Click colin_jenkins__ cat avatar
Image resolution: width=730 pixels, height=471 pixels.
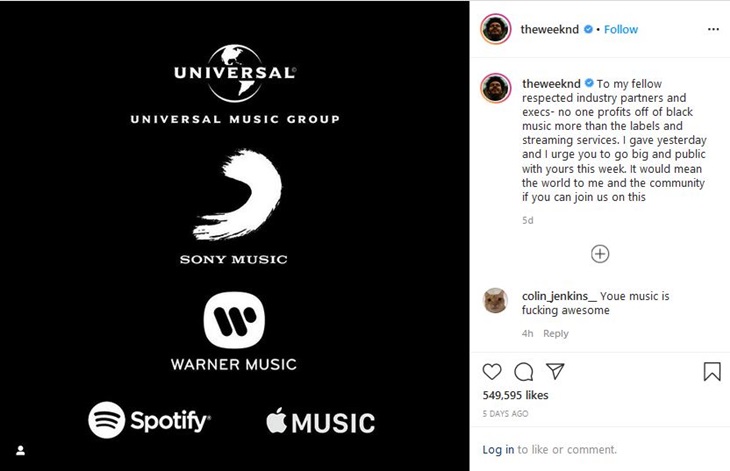(x=496, y=301)
